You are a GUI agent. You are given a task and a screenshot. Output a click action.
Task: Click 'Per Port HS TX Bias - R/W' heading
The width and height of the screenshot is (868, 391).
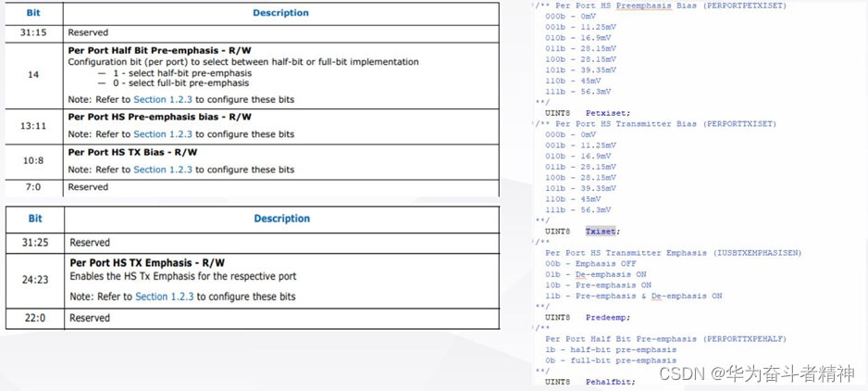(132, 152)
